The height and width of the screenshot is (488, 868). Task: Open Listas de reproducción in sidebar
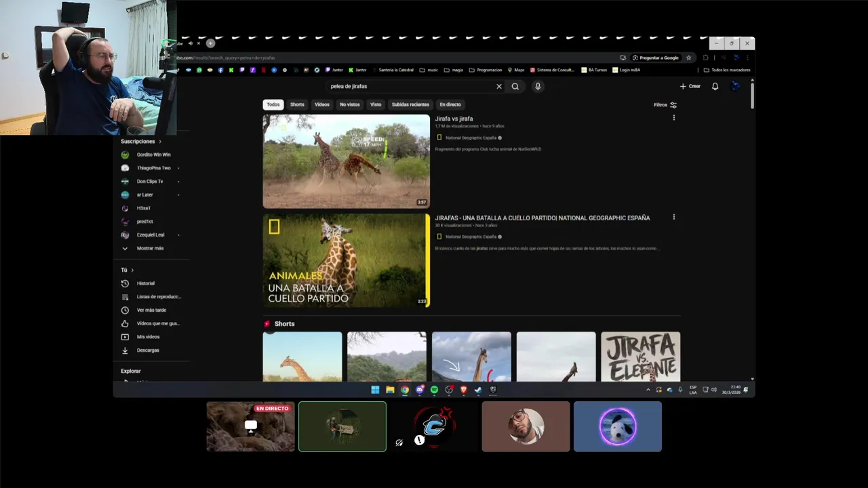tap(151, 297)
